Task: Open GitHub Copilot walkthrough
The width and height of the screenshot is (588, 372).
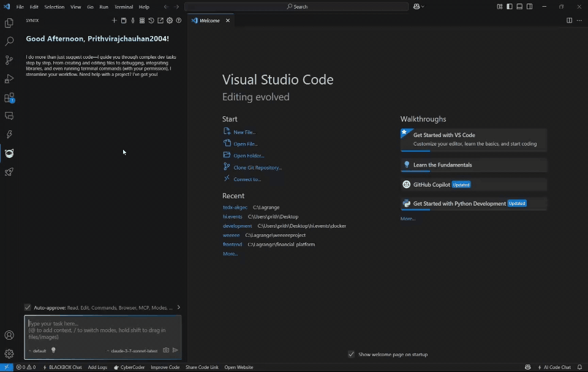Action: [x=473, y=185]
